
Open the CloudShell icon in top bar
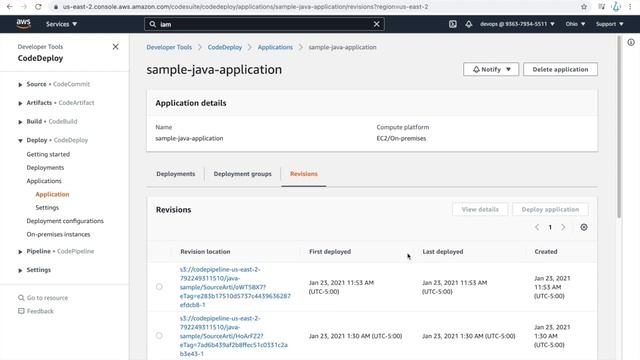coord(453,24)
